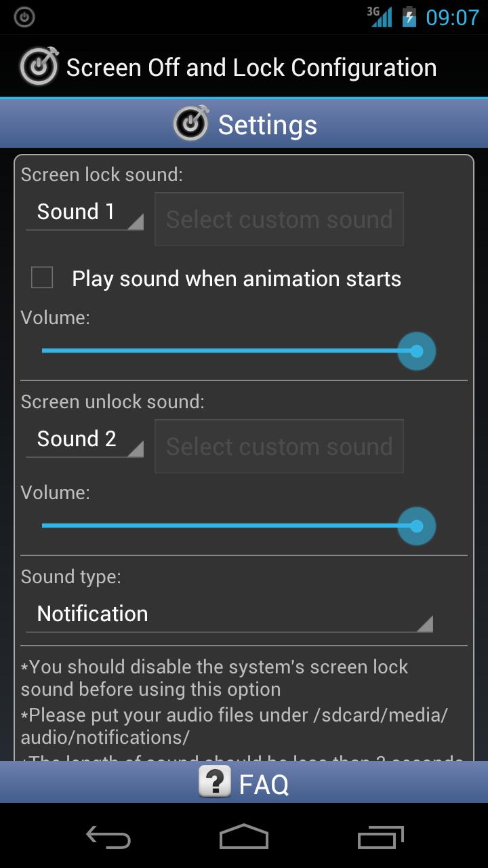Tap the battery charging status icon

409,17
